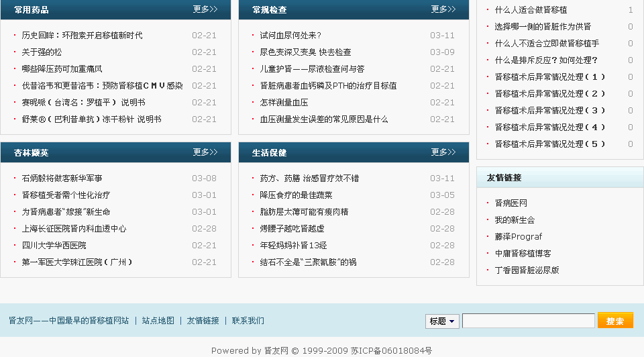Open footer 站点地图 link
The width and height of the screenshot is (644, 357).
pos(158,321)
